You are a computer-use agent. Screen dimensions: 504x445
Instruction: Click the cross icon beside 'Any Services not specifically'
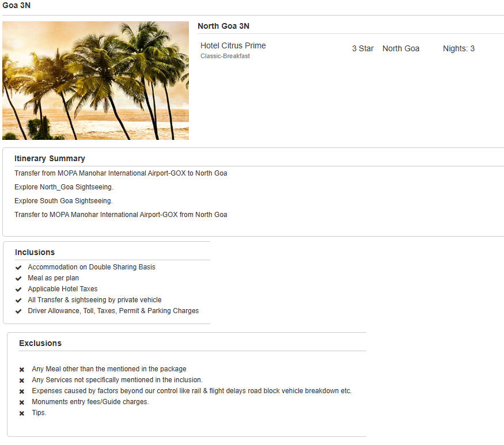click(x=22, y=381)
